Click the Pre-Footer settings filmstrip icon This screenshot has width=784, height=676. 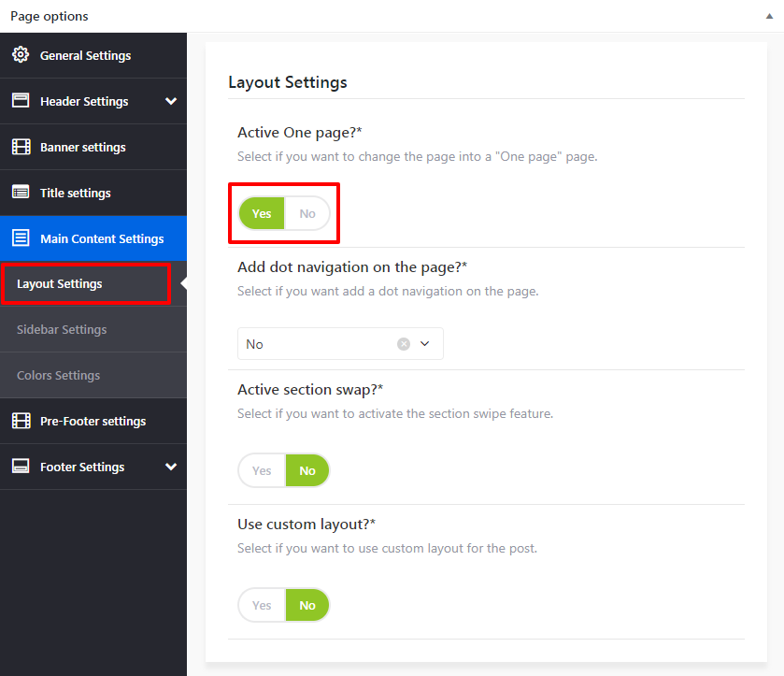point(21,421)
